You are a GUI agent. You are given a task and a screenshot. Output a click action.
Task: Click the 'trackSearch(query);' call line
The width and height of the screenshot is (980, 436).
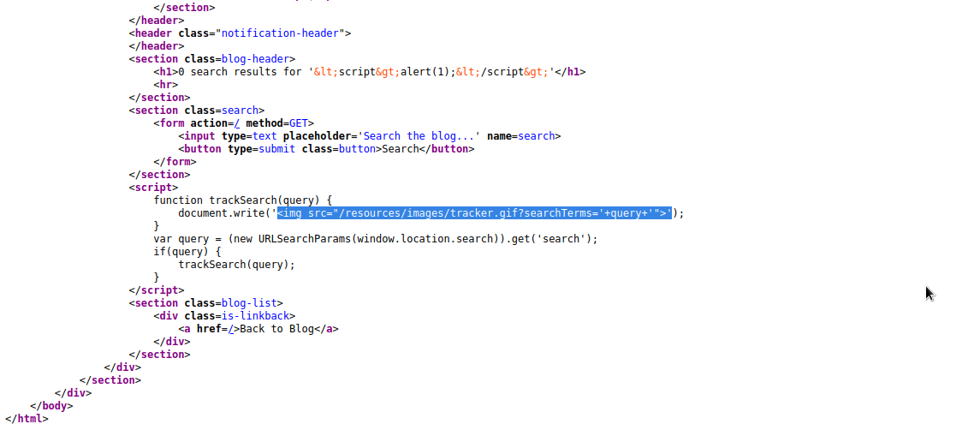pos(236,265)
